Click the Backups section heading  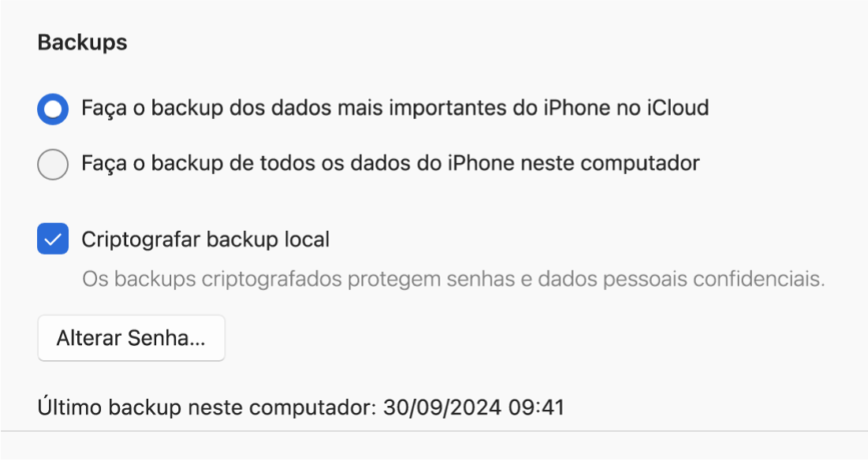click(x=82, y=43)
